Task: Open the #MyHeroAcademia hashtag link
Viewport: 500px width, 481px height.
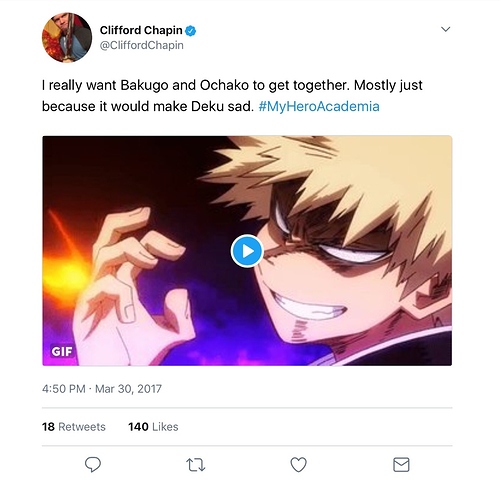Action: pos(319,106)
